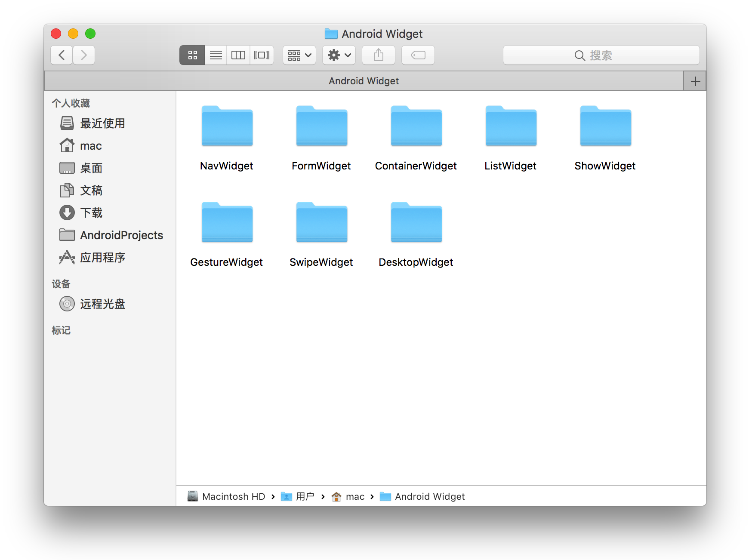Viewport: 752px width, 560px height.
Task: Click the 最近使用 sidebar icon
Action: click(67, 123)
